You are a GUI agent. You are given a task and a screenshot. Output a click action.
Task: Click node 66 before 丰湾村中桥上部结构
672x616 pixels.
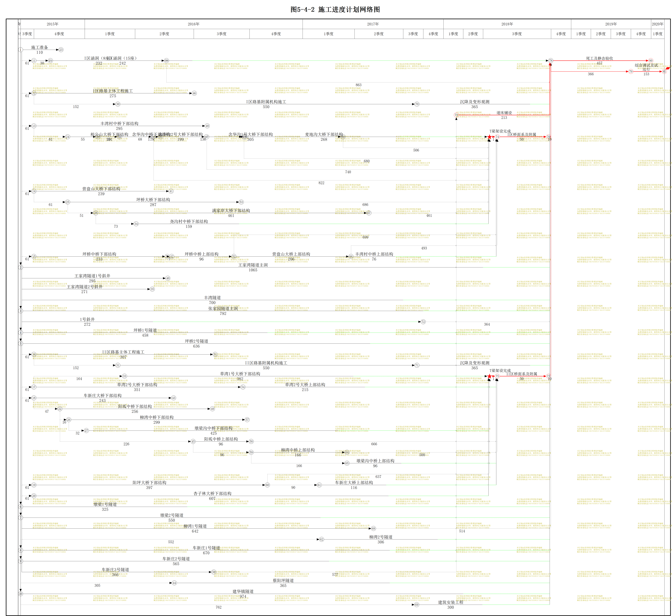[351, 257]
